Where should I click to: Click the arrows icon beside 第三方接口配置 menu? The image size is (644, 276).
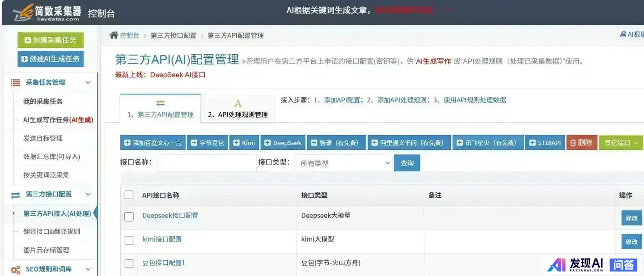pos(16,195)
